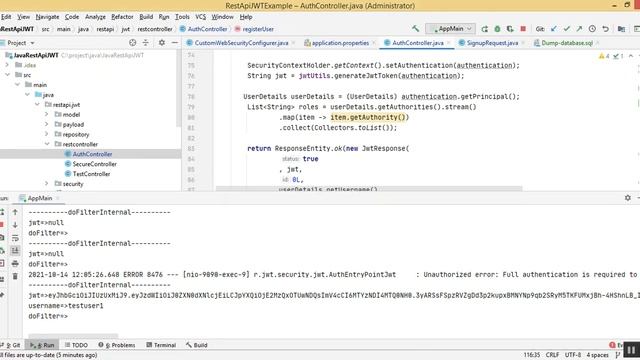The width and height of the screenshot is (640, 360).
Task: Select TestController in the project tree
Action: coord(91,174)
